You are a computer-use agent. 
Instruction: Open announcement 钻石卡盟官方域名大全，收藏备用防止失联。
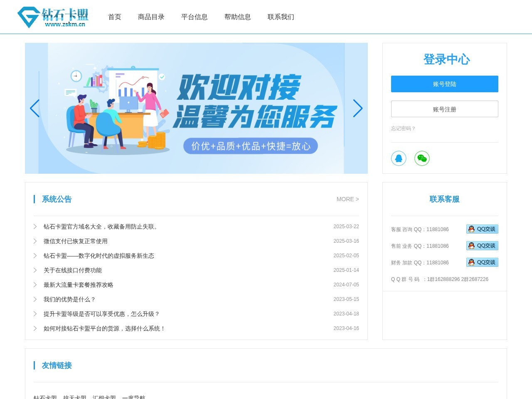tap(102, 227)
